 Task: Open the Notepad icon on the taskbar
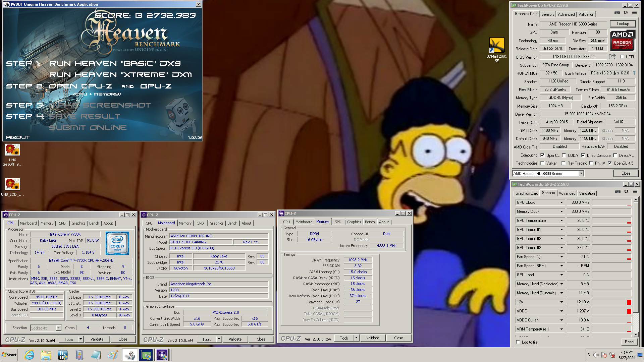pos(96,355)
